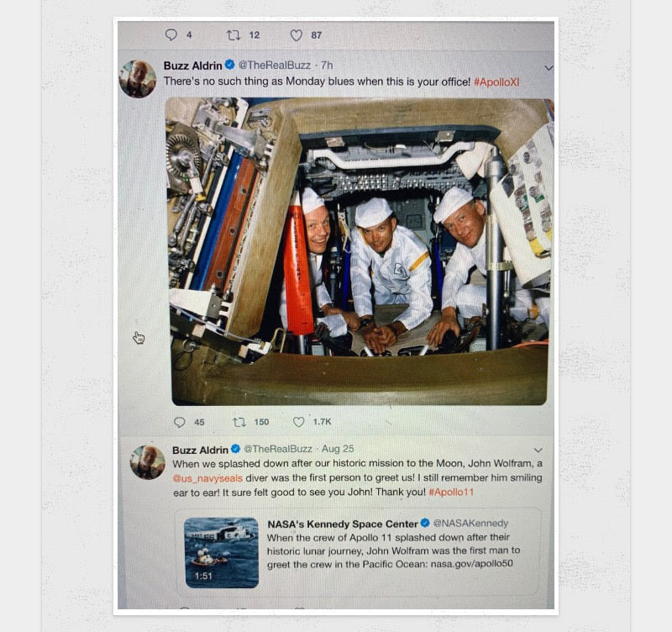Expand the options chevron on the Aug 25 tweet
Screen dimensions: 672x632
pos(538,450)
